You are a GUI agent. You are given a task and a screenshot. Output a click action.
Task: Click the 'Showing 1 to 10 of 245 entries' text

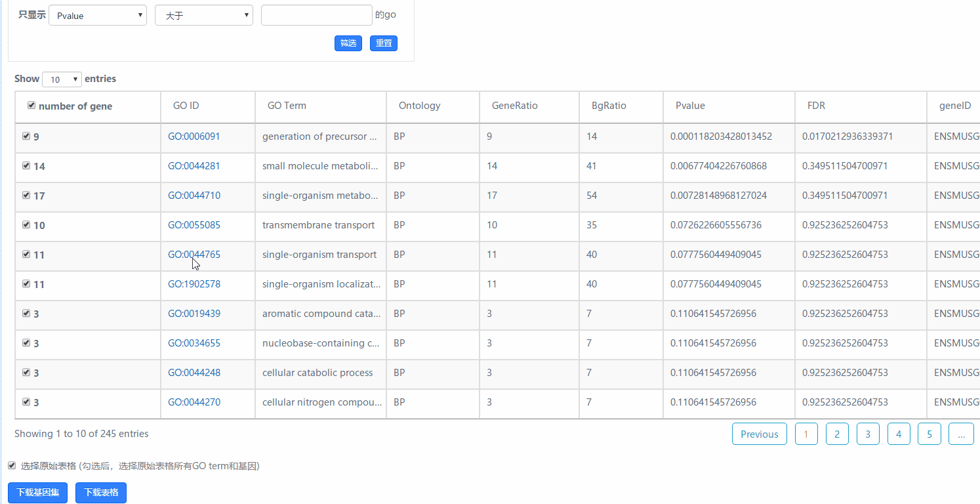click(x=81, y=434)
